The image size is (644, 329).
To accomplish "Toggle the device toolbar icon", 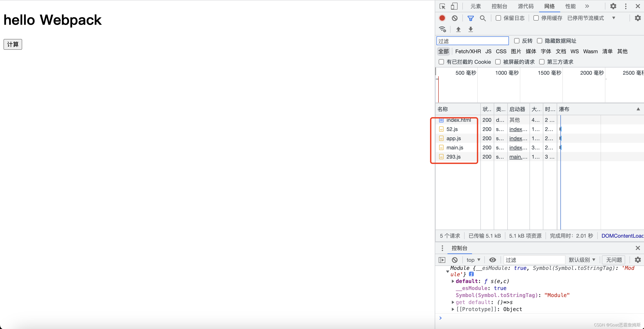I will click(x=454, y=6).
